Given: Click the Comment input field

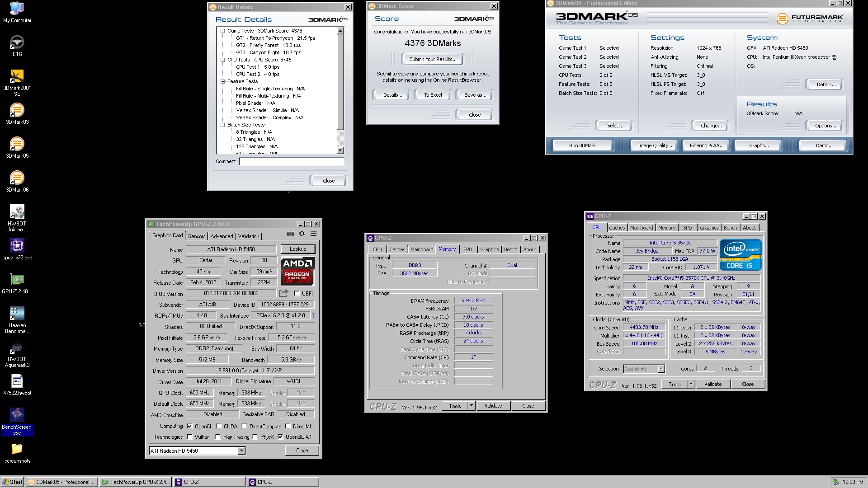Looking at the screenshot, I should (x=292, y=161).
